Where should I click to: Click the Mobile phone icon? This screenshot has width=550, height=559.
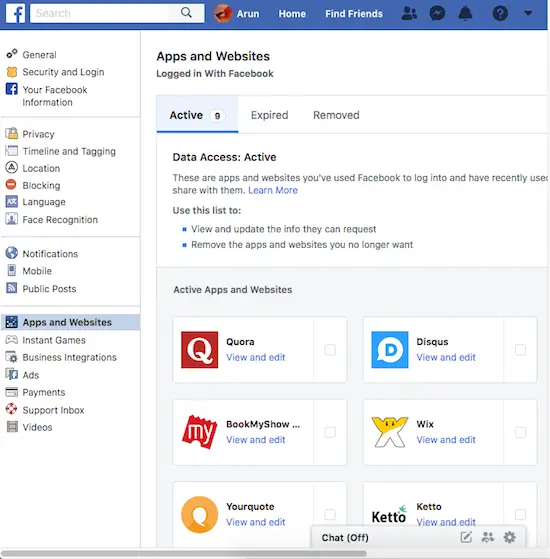[x=12, y=270]
